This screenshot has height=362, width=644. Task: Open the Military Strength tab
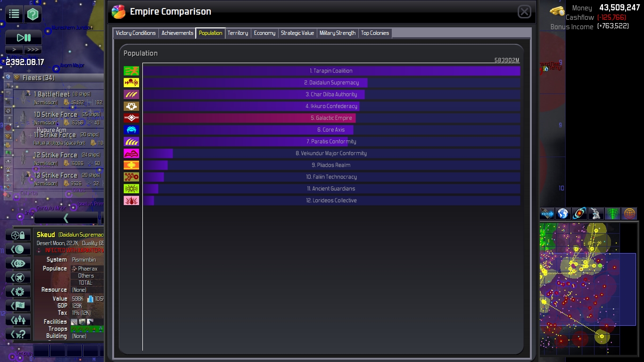(338, 33)
